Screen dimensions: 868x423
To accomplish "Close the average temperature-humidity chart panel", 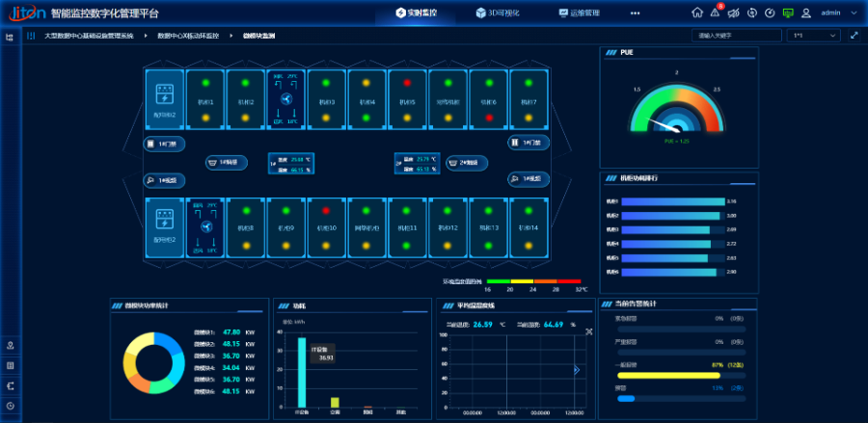I will pyautogui.click(x=587, y=329).
